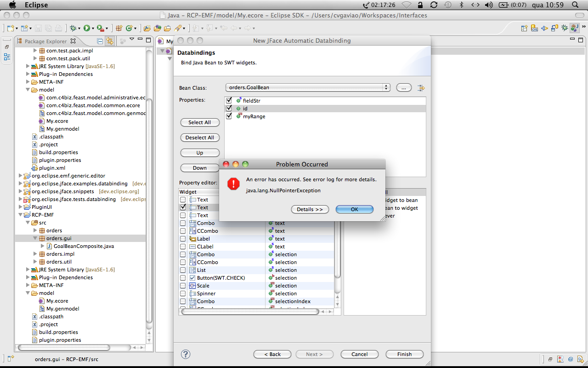Show error Details >> in the dialog
Viewport: 588px width, 368px height.
point(310,209)
